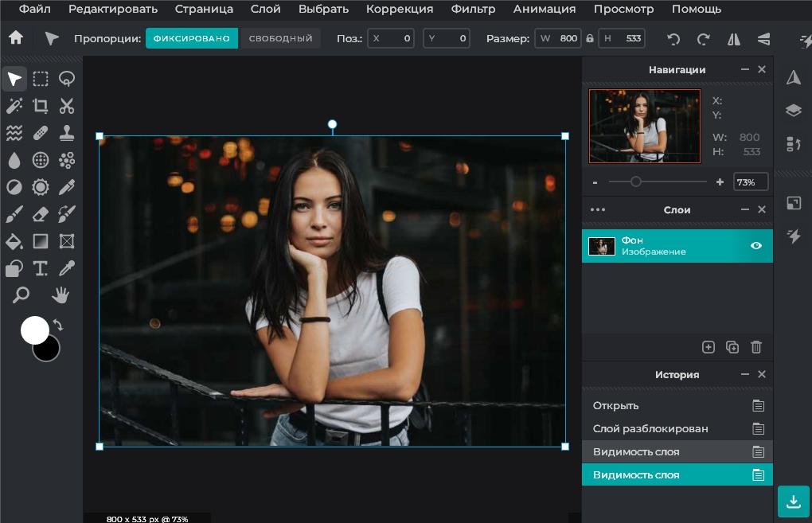
Task: Open the Фильтр menu
Action: (473, 10)
